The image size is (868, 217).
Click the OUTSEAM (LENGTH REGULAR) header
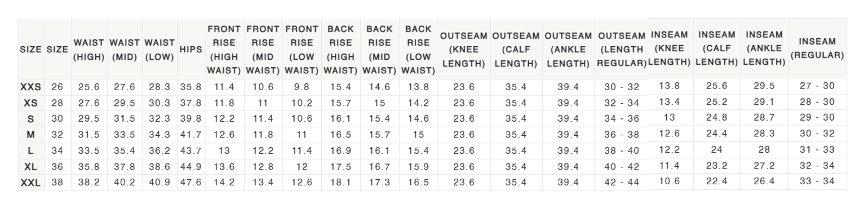click(x=622, y=50)
